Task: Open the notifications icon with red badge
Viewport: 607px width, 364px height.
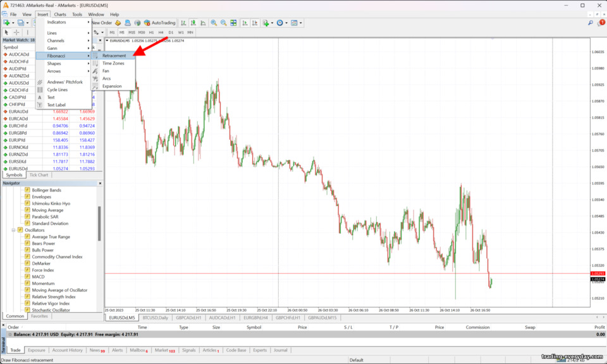Action: click(601, 23)
